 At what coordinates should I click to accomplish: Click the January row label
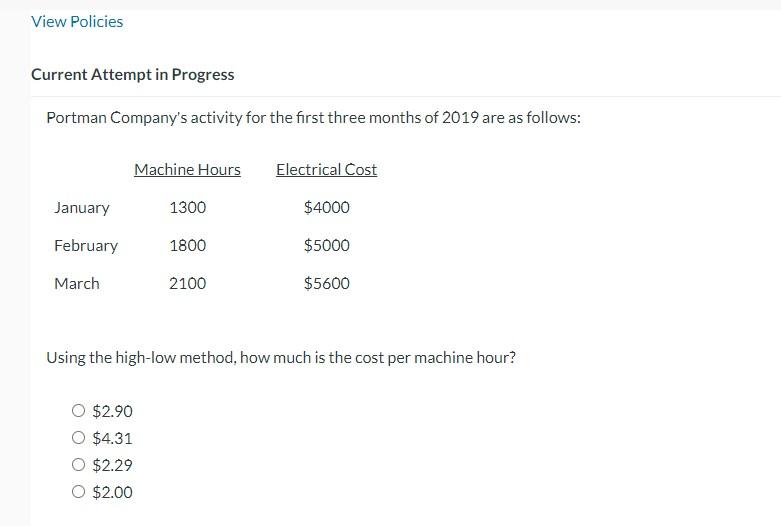coord(82,207)
